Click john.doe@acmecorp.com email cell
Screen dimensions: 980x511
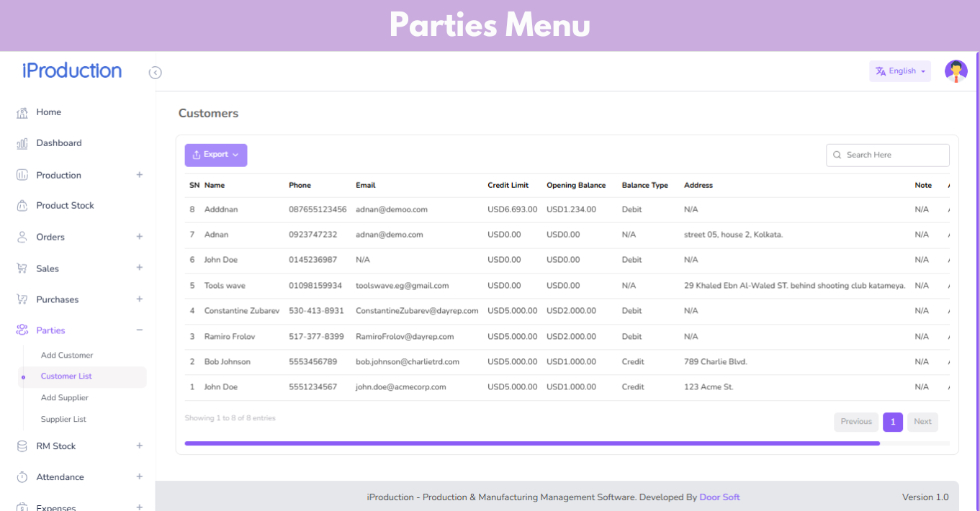click(x=401, y=387)
